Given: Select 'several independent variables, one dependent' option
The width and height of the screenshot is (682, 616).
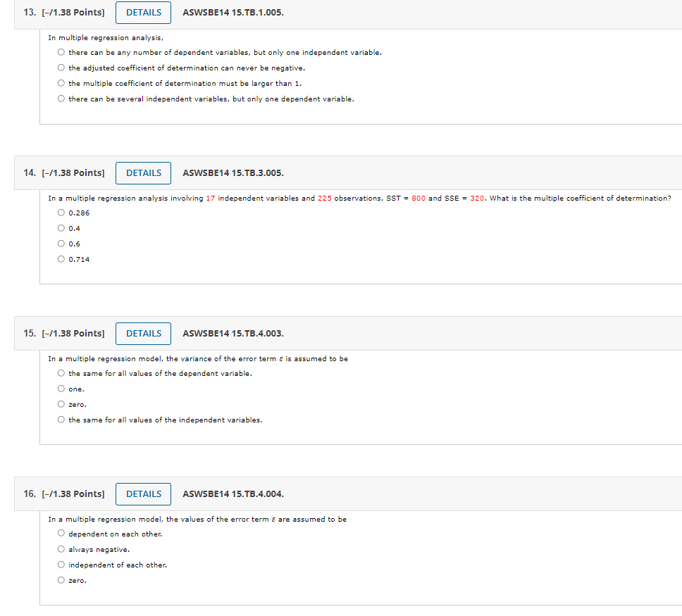Looking at the screenshot, I should click(x=61, y=99).
